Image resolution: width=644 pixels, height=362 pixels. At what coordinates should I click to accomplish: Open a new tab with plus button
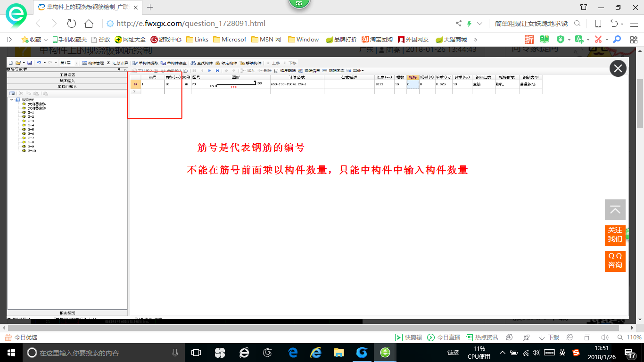tap(150, 7)
